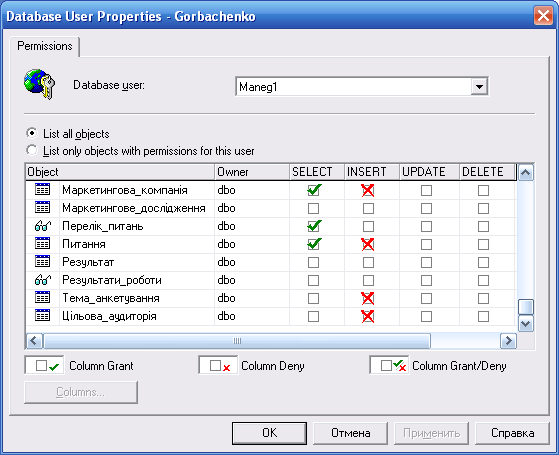
Task: Toggle INSERT deny mark for Маркетингова_компанія
Action: click(x=368, y=190)
